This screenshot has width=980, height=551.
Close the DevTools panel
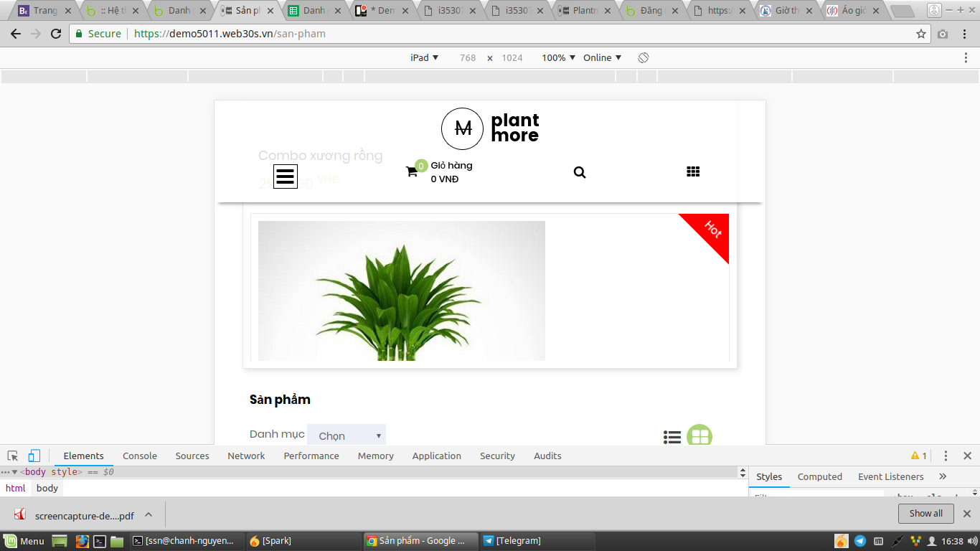click(967, 456)
